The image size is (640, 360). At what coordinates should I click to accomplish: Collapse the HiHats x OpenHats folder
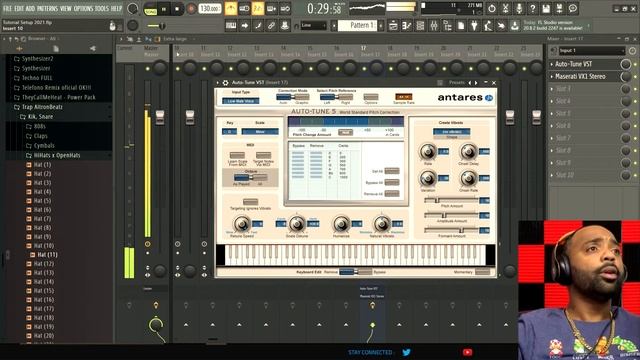pyautogui.click(x=53, y=155)
